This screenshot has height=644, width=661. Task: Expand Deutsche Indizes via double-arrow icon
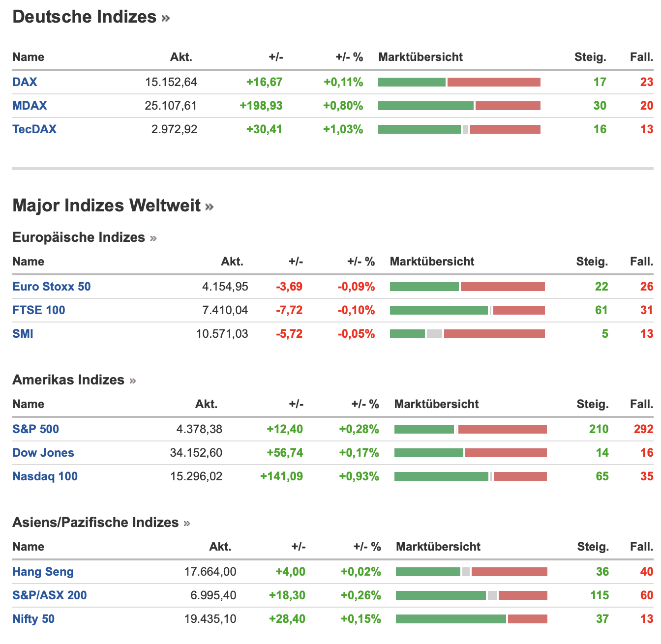(166, 18)
